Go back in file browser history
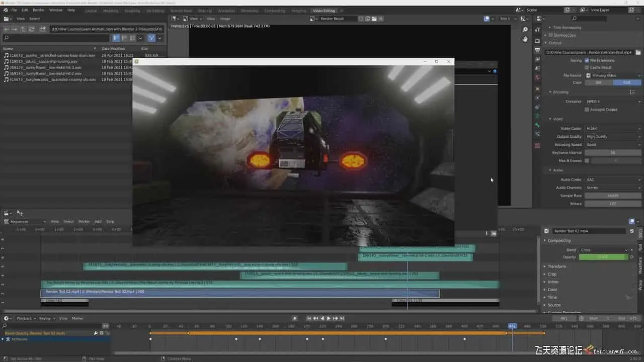The height and width of the screenshot is (362, 644). (7, 29)
